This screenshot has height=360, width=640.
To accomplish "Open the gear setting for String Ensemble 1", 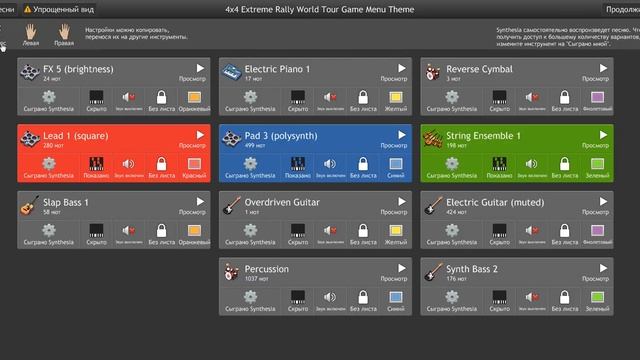I will click(452, 164).
